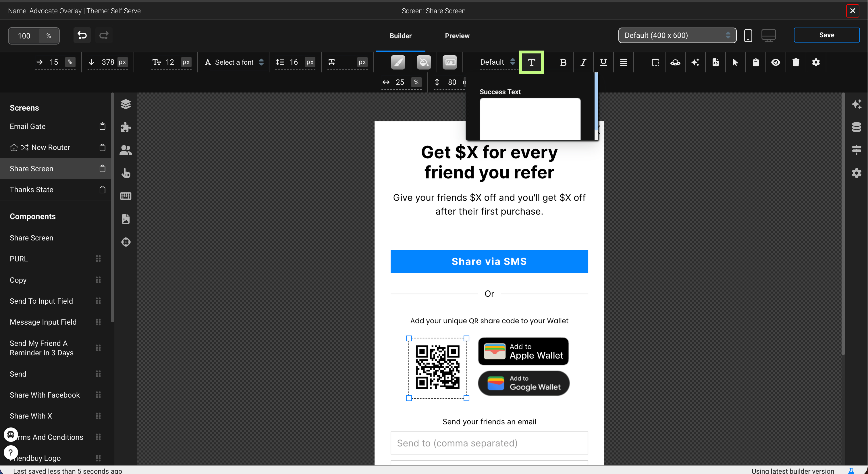868x474 pixels.
Task: Click the puzzle piece plugins icon
Action: pyautogui.click(x=126, y=127)
